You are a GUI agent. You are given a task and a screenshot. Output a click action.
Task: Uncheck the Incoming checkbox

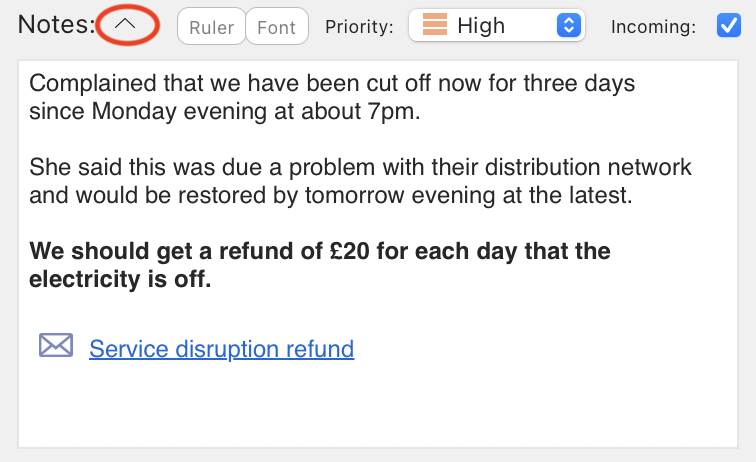[x=729, y=26]
